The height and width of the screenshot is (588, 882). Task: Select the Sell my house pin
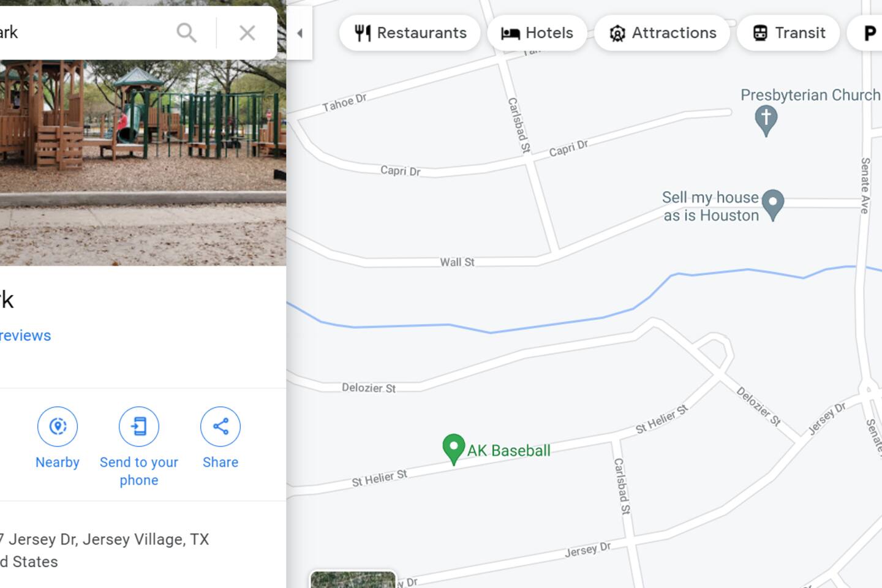773,204
